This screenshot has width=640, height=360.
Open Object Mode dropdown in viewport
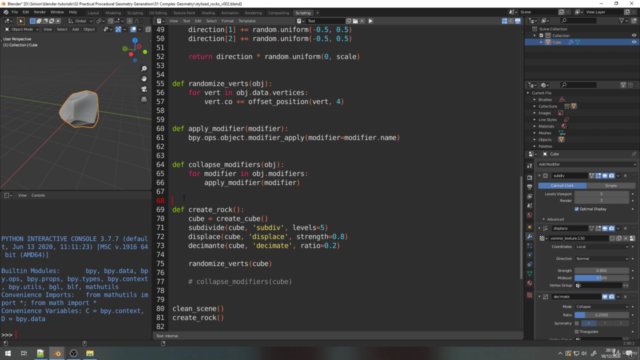[x=22, y=29]
